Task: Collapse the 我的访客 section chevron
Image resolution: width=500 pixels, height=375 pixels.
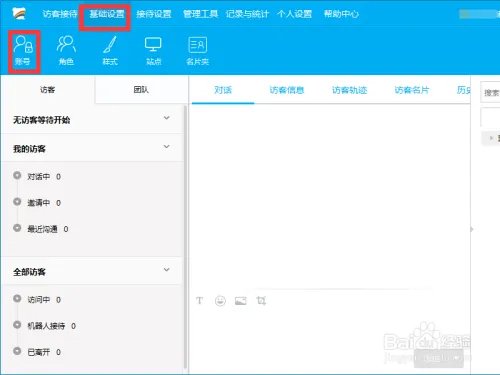Action: 167,147
